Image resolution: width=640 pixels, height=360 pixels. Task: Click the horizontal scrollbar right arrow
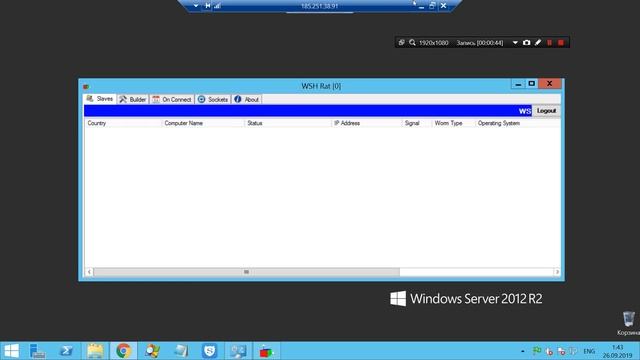(557, 272)
